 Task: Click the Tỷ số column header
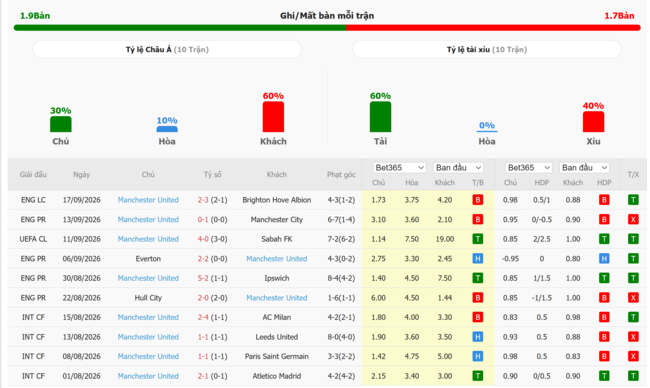click(212, 175)
